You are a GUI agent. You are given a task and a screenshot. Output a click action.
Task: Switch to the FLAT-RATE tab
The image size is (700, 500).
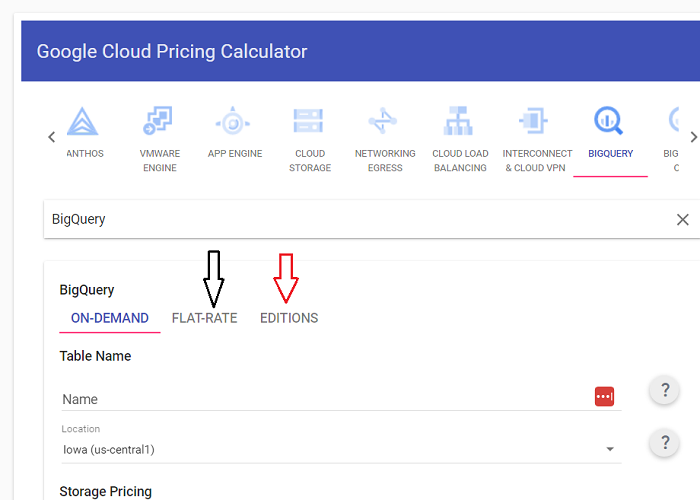coord(204,318)
